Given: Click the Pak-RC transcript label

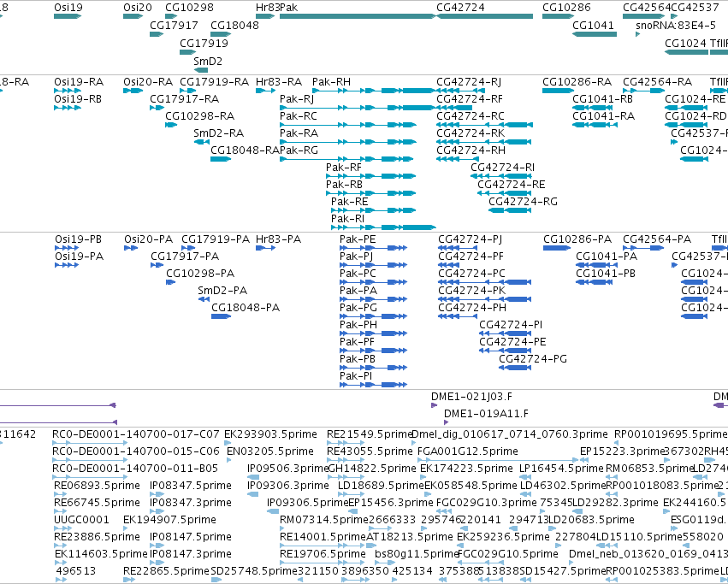Looking at the screenshot, I should coord(299,116).
